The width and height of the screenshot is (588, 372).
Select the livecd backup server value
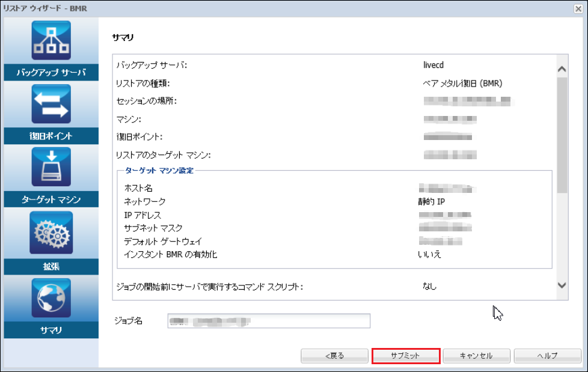(433, 65)
